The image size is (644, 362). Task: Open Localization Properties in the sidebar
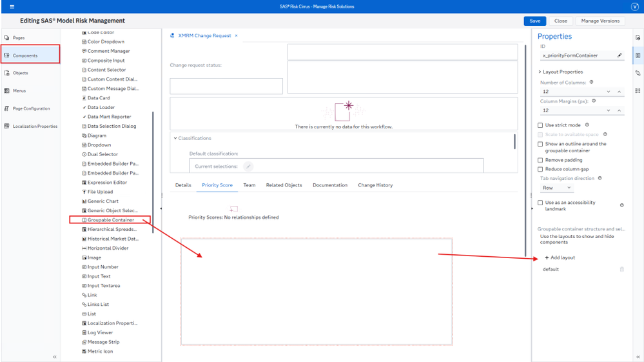coord(35,126)
